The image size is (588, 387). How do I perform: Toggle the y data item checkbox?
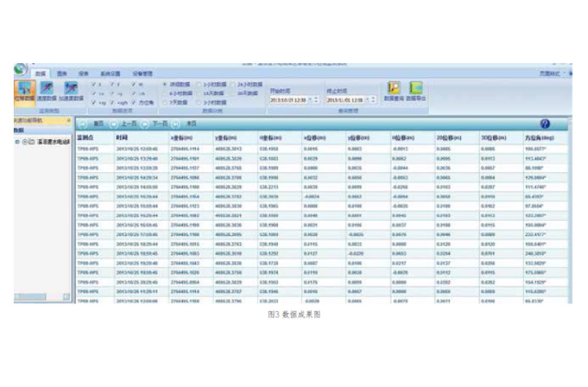tap(112, 84)
